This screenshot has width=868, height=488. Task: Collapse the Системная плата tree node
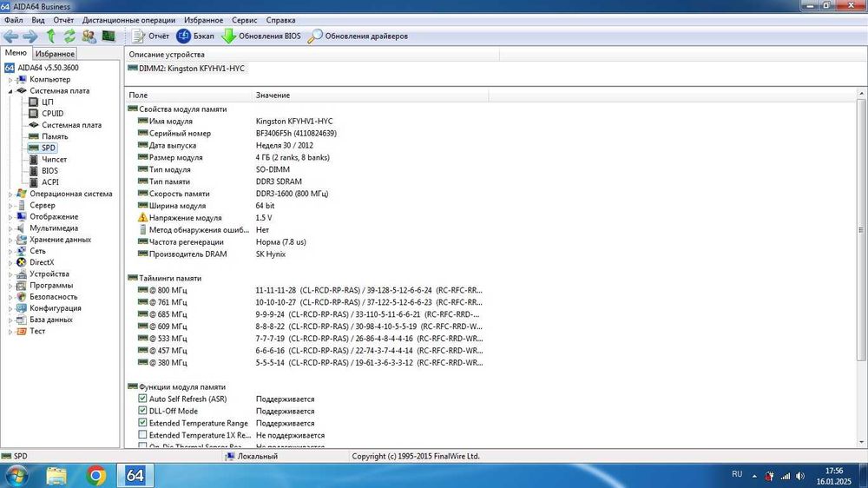10,91
